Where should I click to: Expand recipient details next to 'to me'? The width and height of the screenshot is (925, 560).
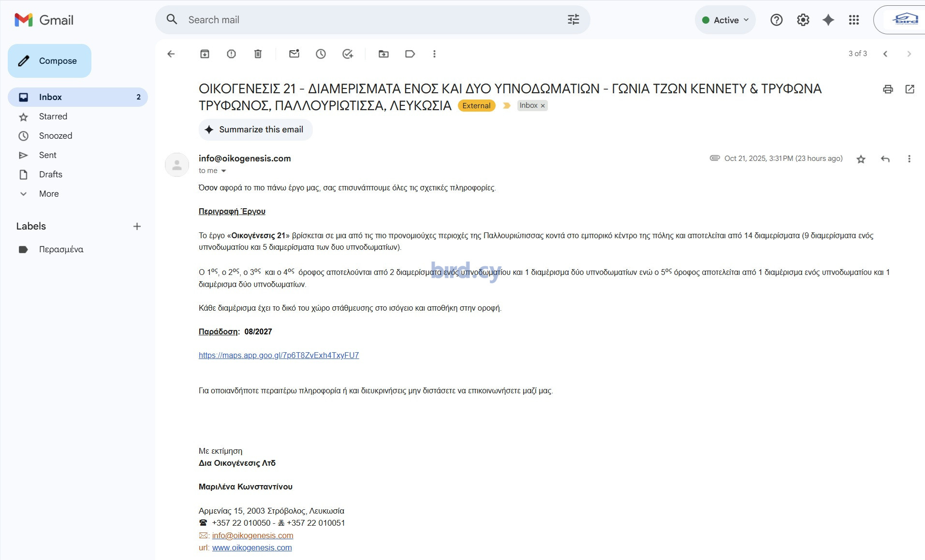pos(223,171)
